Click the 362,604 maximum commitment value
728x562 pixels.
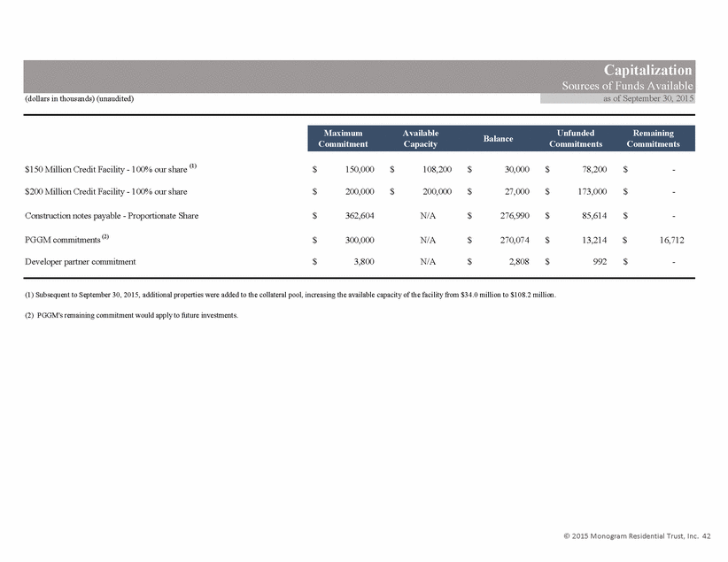click(x=360, y=216)
